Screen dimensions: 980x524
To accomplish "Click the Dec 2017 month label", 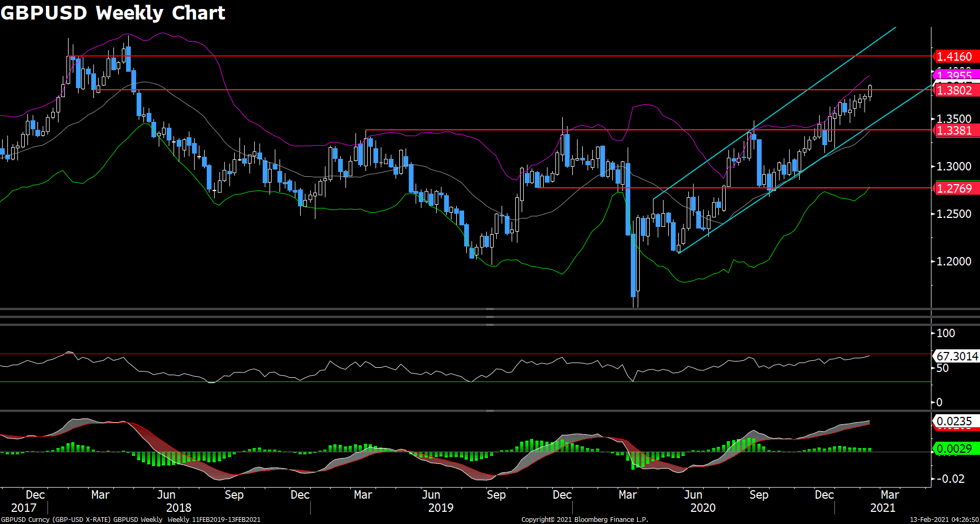I will tap(35, 494).
